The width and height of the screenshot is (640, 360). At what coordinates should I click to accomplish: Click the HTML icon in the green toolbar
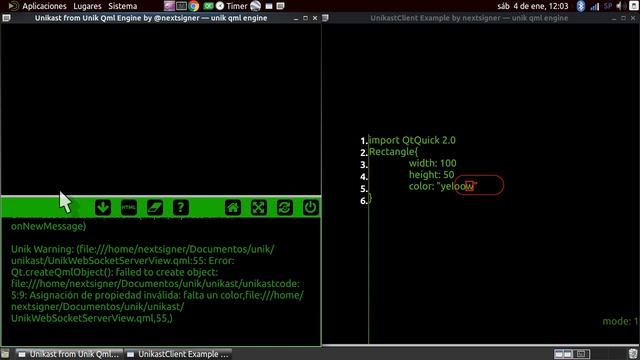click(x=129, y=207)
